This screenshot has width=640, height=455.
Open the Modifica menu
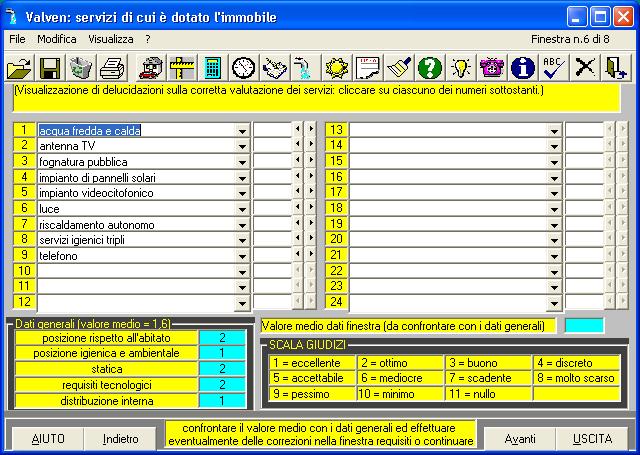tap(56, 39)
